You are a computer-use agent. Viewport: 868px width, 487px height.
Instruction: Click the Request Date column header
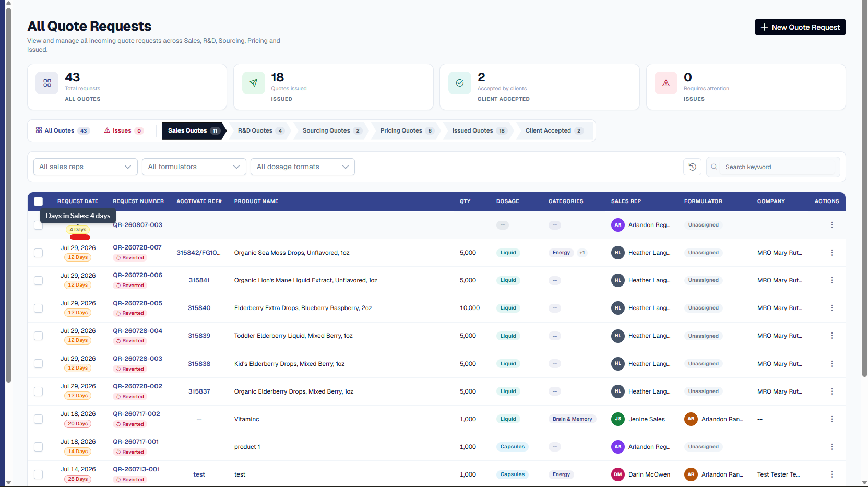pyautogui.click(x=78, y=201)
